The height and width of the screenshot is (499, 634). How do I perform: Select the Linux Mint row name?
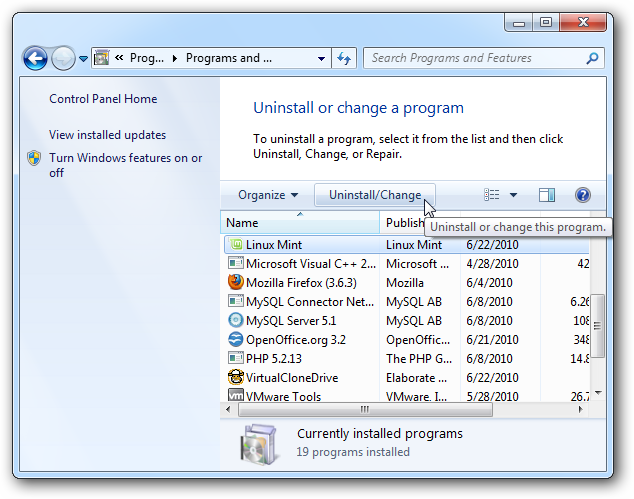click(274, 245)
